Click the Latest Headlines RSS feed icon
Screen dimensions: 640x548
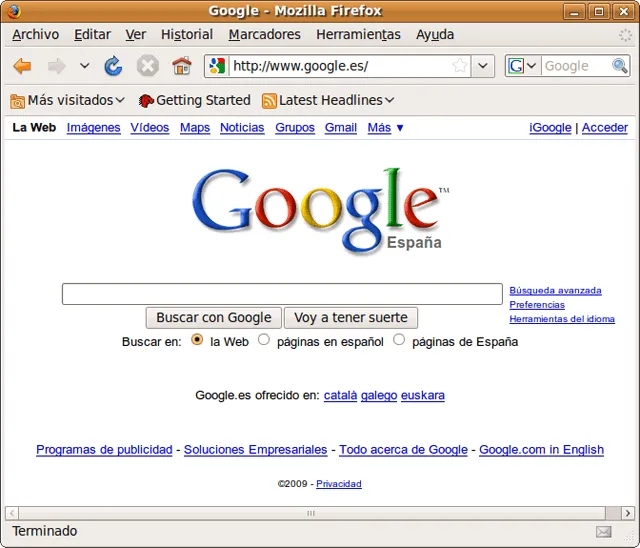[x=269, y=100]
